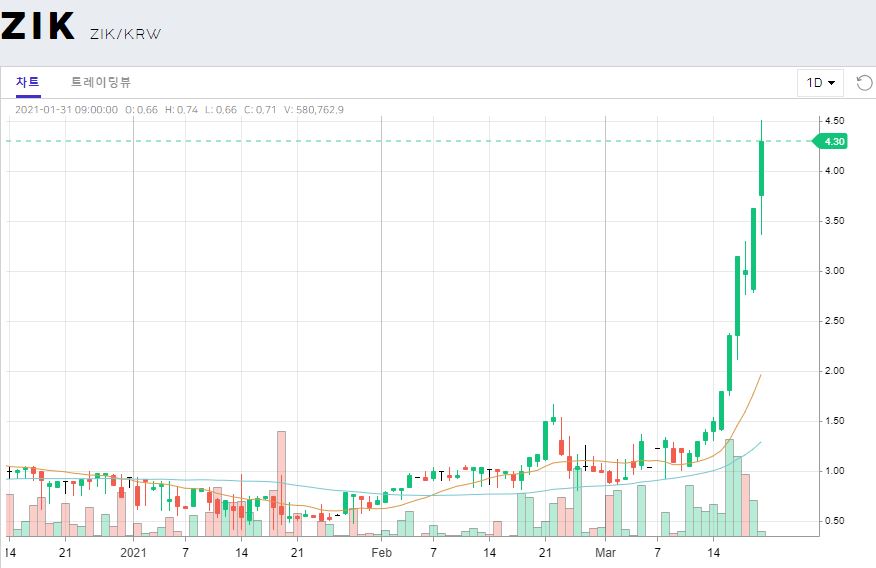Viewport: 876px width, 568px height.
Task: Click the V: 580,762.9 volume readout
Action: (313, 109)
